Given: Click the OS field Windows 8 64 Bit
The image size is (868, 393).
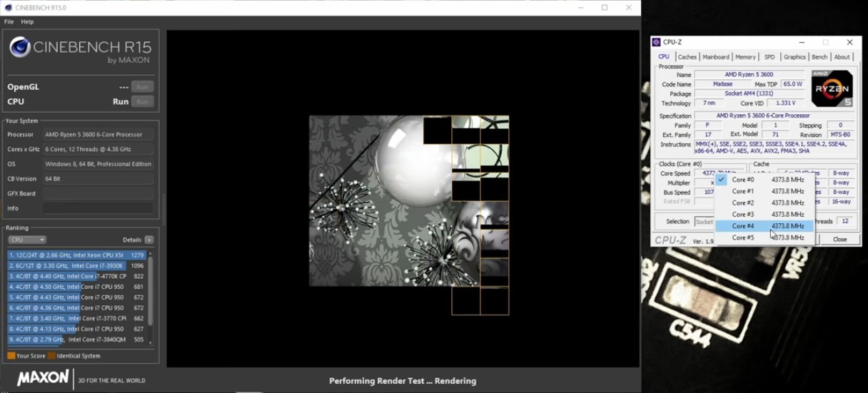Looking at the screenshot, I should point(98,164).
